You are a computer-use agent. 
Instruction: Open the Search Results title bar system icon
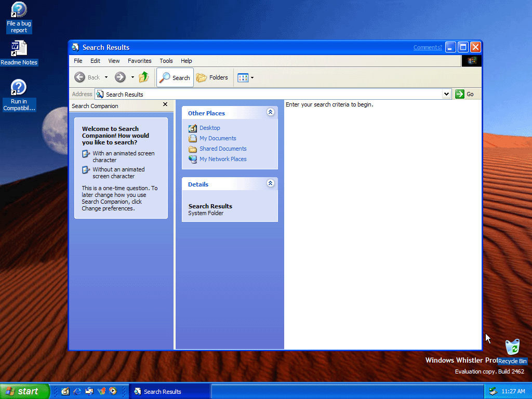[75, 47]
